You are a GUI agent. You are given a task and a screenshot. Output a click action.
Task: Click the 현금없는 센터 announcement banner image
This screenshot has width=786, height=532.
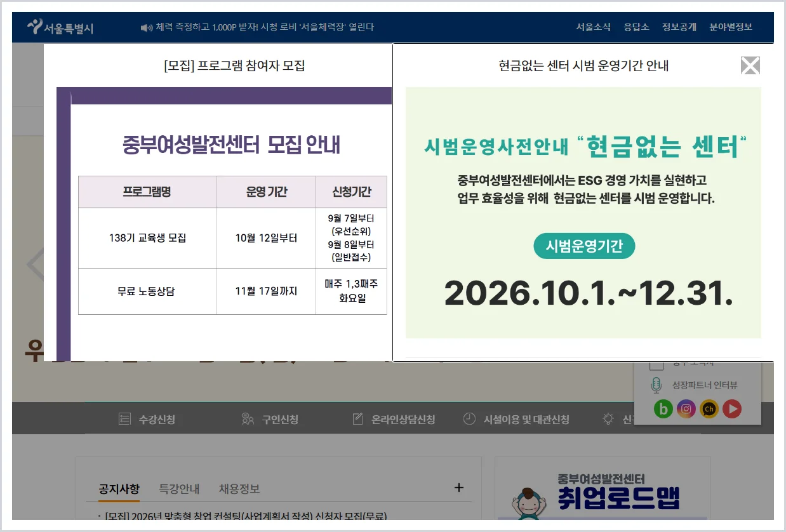point(583,213)
